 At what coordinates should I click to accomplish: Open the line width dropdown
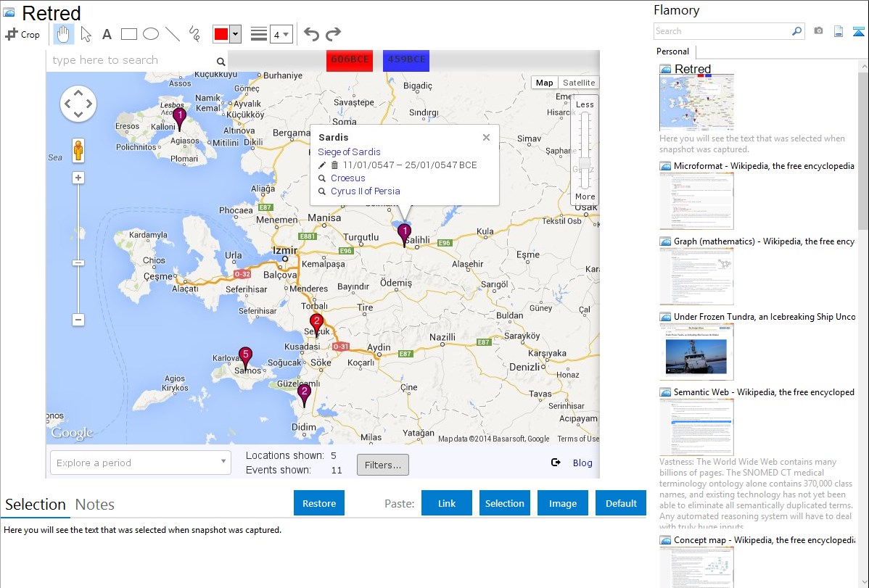coord(281,34)
